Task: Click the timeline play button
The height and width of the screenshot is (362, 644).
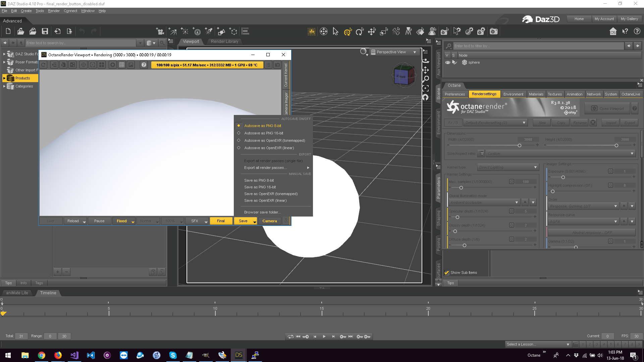Action: click(324, 337)
